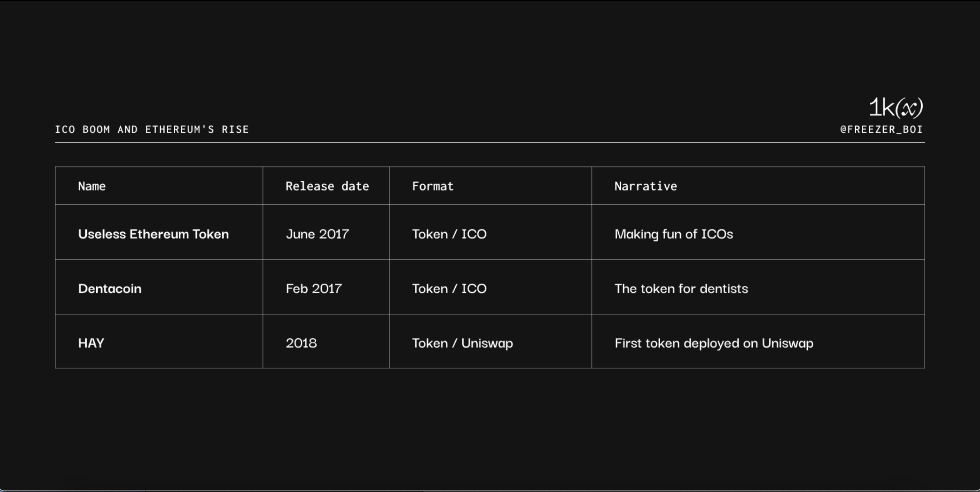Select the HAY name cell
The height and width of the screenshot is (492, 980).
coord(91,343)
